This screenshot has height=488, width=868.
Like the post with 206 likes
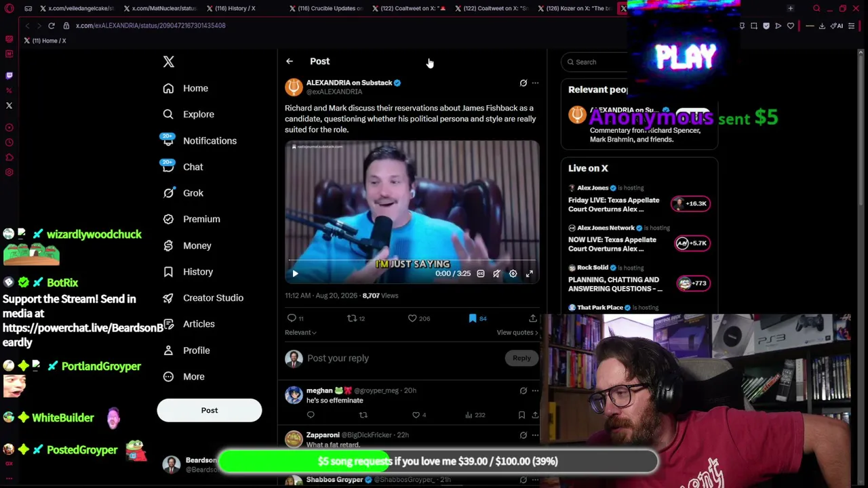coord(412,318)
